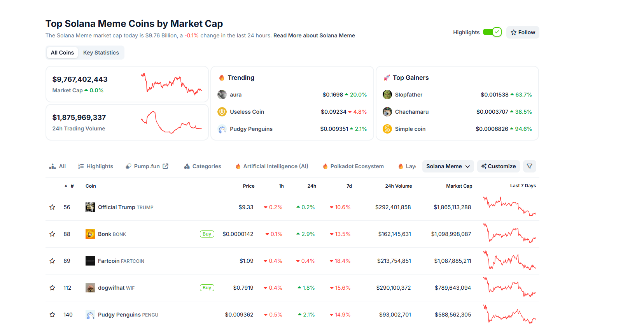Screen dimensions: 644x329
Task: Click the dogwifhat coin logo
Action: [90, 288]
